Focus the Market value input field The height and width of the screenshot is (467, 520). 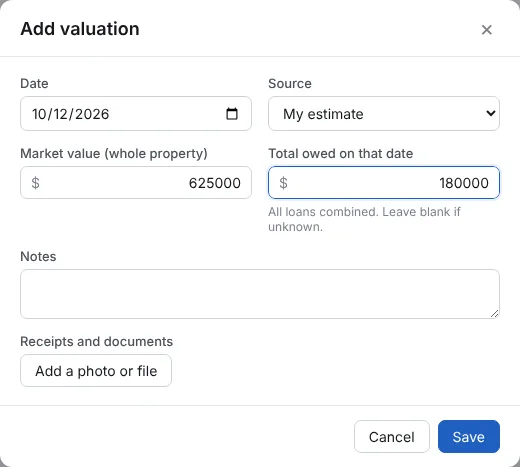(136, 183)
